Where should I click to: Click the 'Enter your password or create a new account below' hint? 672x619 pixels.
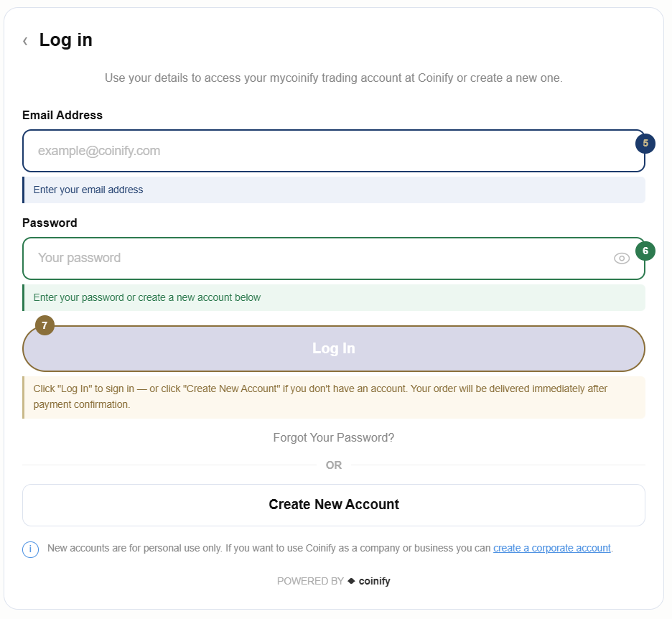(147, 297)
